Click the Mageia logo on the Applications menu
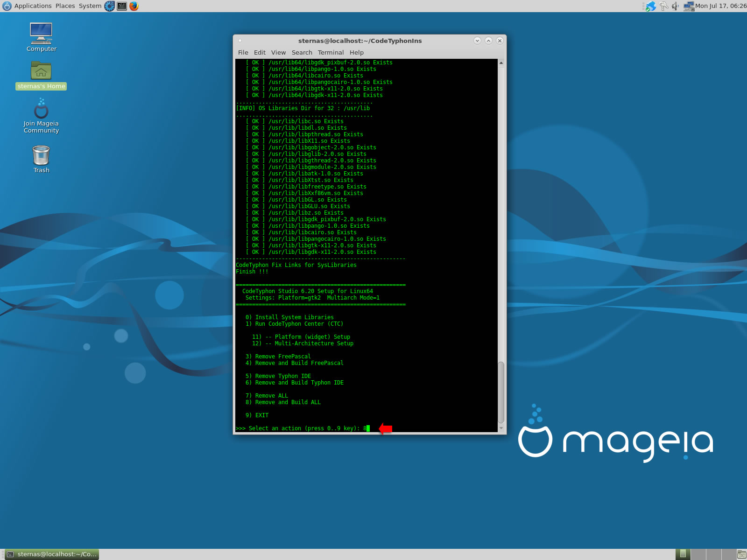The image size is (747, 560). point(7,6)
